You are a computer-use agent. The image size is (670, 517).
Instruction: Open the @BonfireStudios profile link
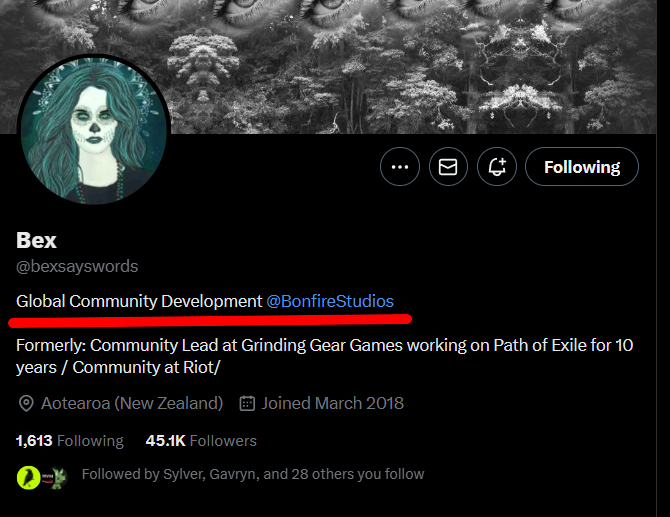(330, 301)
